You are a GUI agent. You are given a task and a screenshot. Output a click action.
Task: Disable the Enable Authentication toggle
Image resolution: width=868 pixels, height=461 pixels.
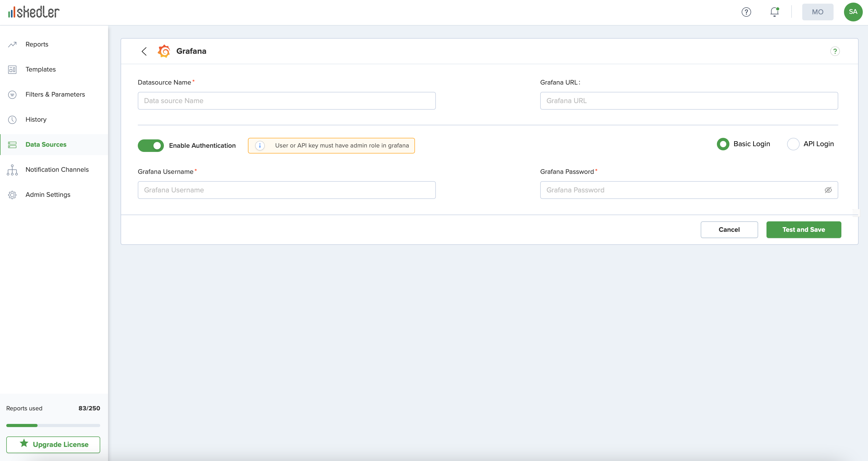pyautogui.click(x=151, y=146)
